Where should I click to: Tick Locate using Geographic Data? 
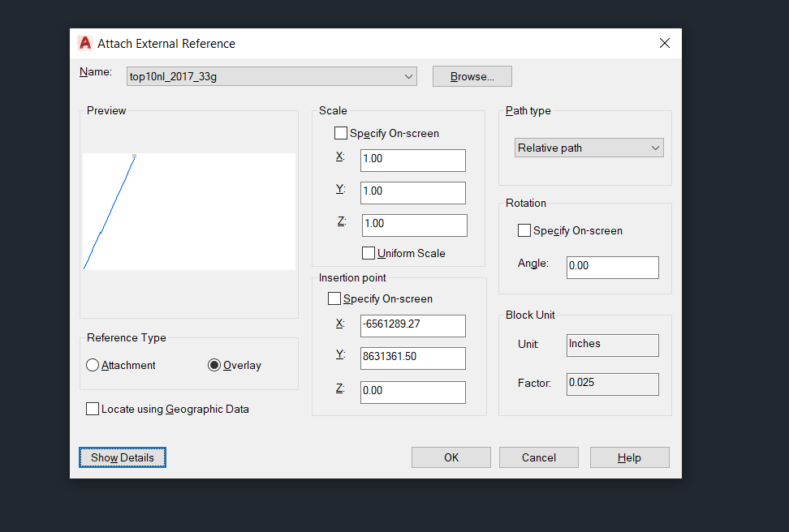93,409
